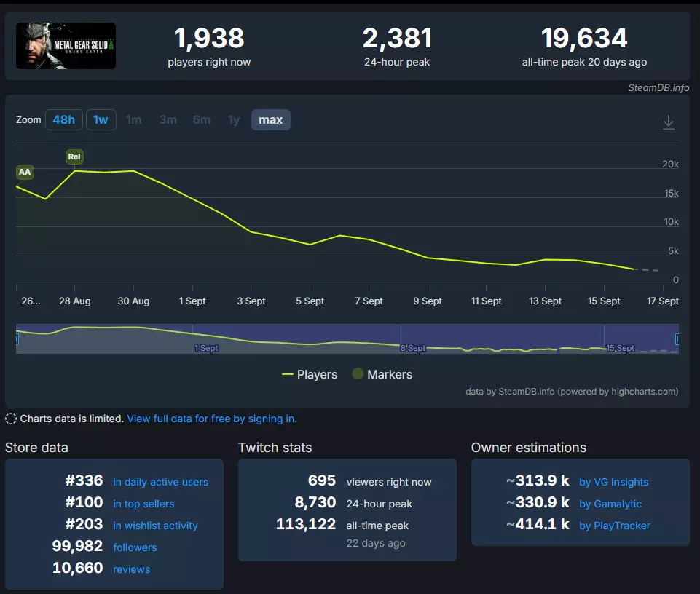Click the loading circle icon beside Charts data

[x=11, y=419]
